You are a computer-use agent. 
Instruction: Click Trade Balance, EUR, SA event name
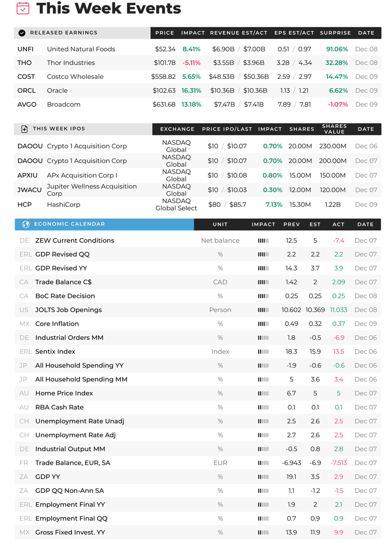coord(73,463)
